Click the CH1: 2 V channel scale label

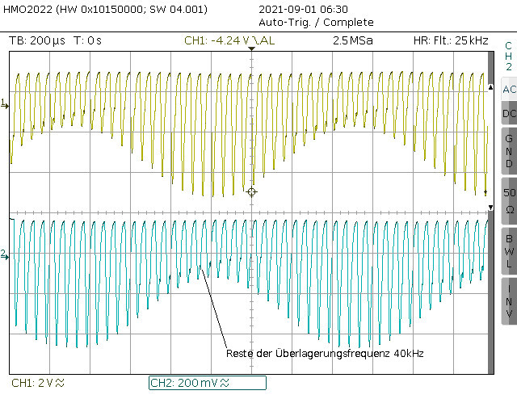[x=39, y=382]
